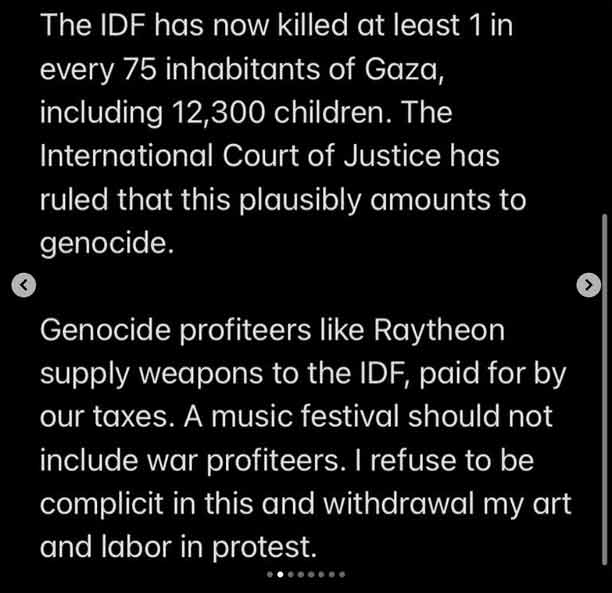Screen dimensions: 612x593
Task: Jump to the sixth carousel dot
Action: click(x=321, y=574)
